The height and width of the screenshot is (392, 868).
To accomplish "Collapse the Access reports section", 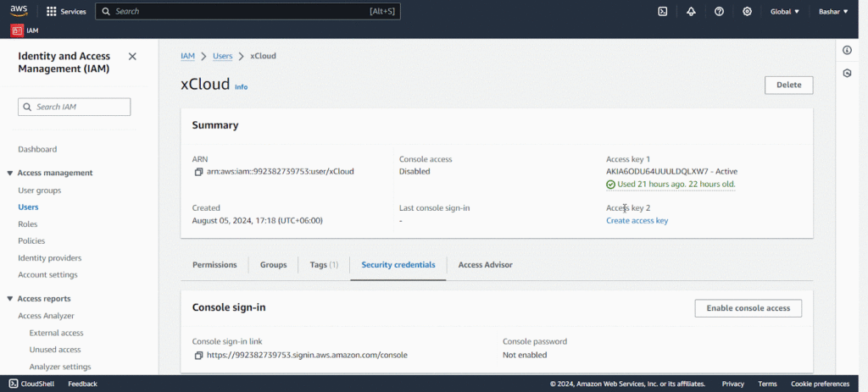I will point(9,299).
